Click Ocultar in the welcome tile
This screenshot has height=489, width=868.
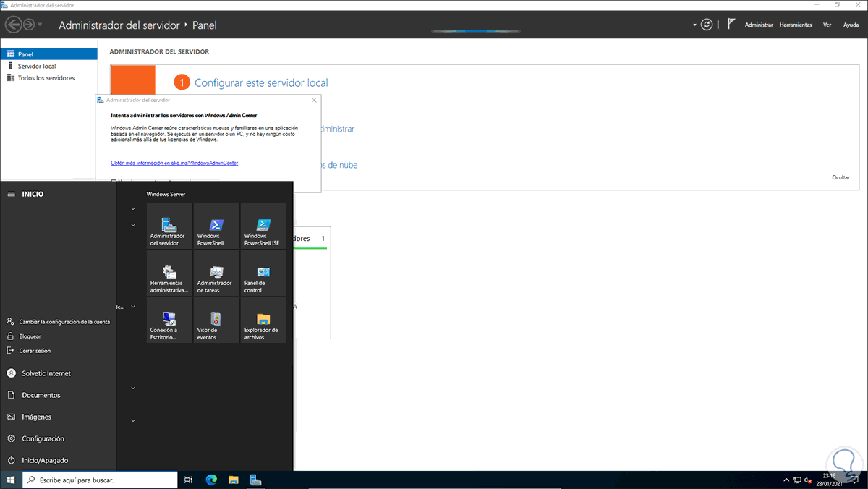point(841,177)
